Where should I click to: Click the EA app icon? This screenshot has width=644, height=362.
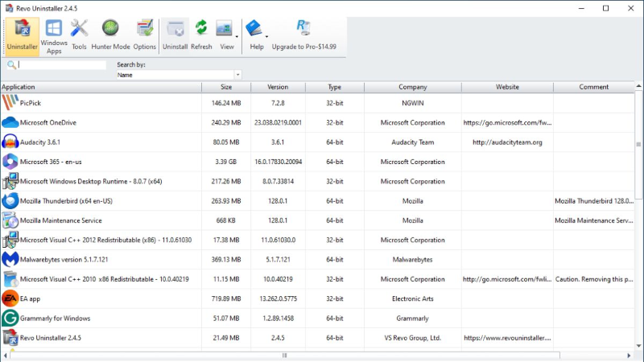click(x=10, y=298)
